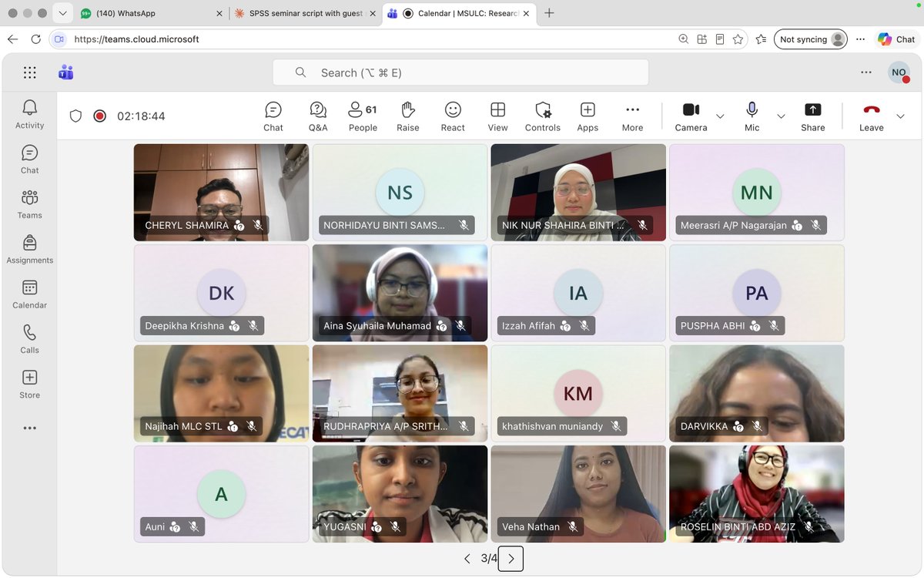The height and width of the screenshot is (578, 924).
Task: Leave the meeting
Action: [871, 116]
